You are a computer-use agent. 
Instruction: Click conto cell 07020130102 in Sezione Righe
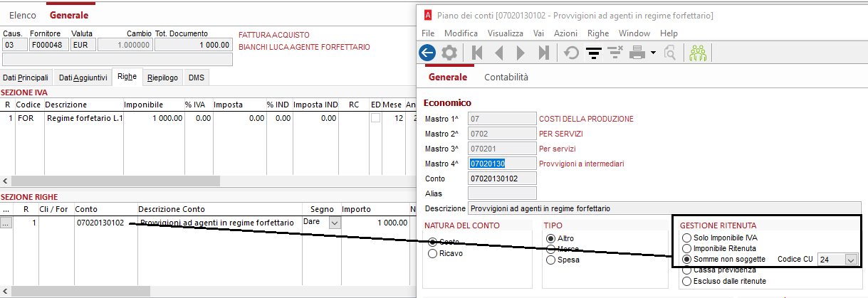coord(105,223)
